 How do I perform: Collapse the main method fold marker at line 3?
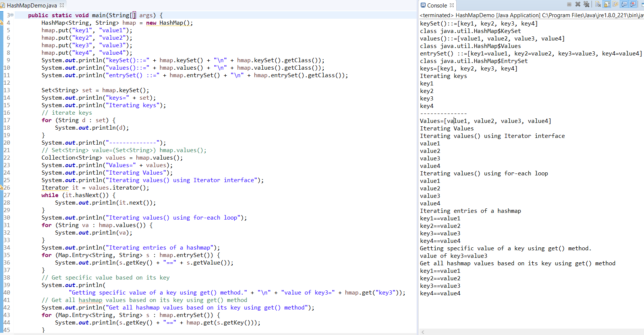tap(12, 15)
